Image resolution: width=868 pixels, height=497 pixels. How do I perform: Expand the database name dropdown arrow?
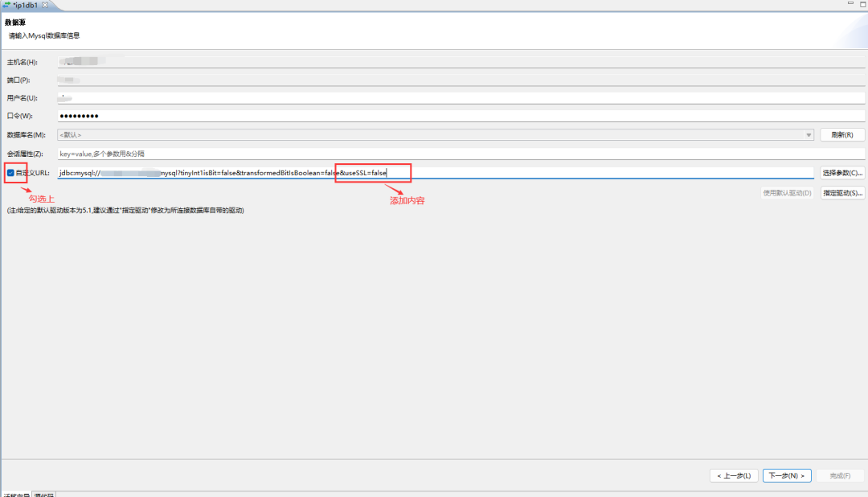[809, 134]
